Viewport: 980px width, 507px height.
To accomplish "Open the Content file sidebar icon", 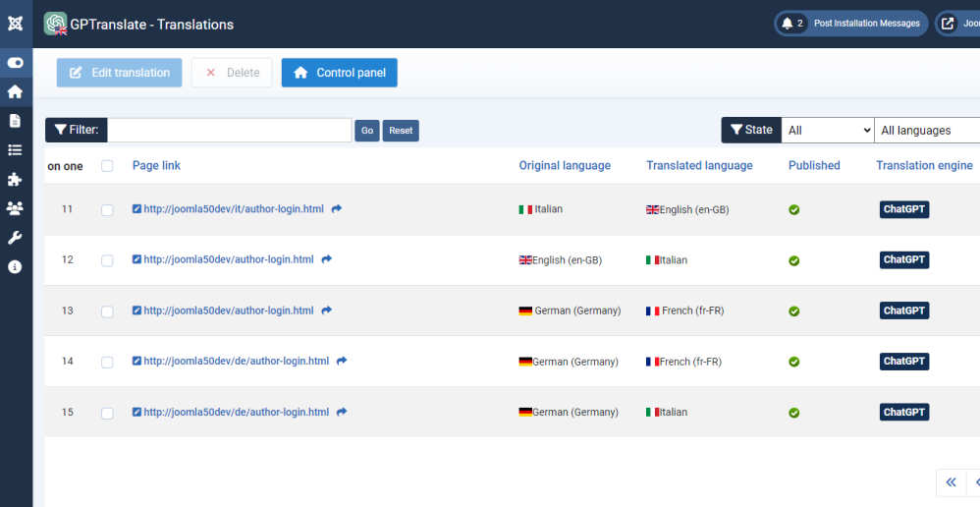I will coord(15,121).
